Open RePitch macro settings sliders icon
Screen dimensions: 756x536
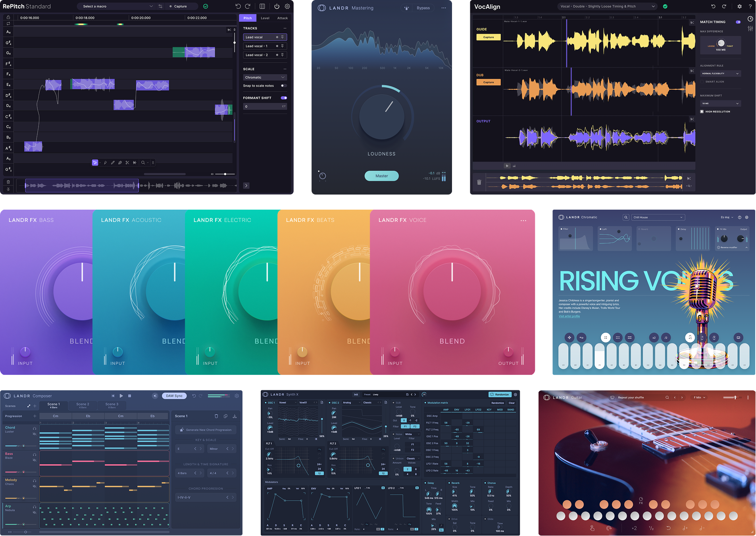point(160,6)
